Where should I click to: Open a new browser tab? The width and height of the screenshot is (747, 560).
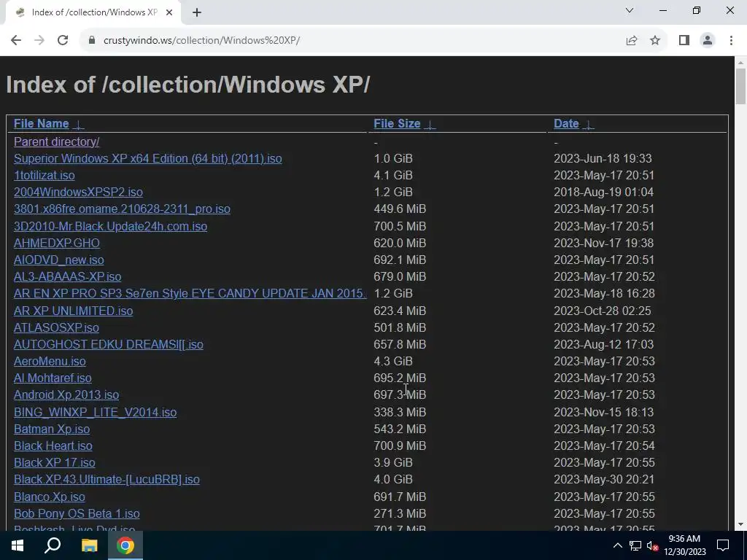pos(197,12)
